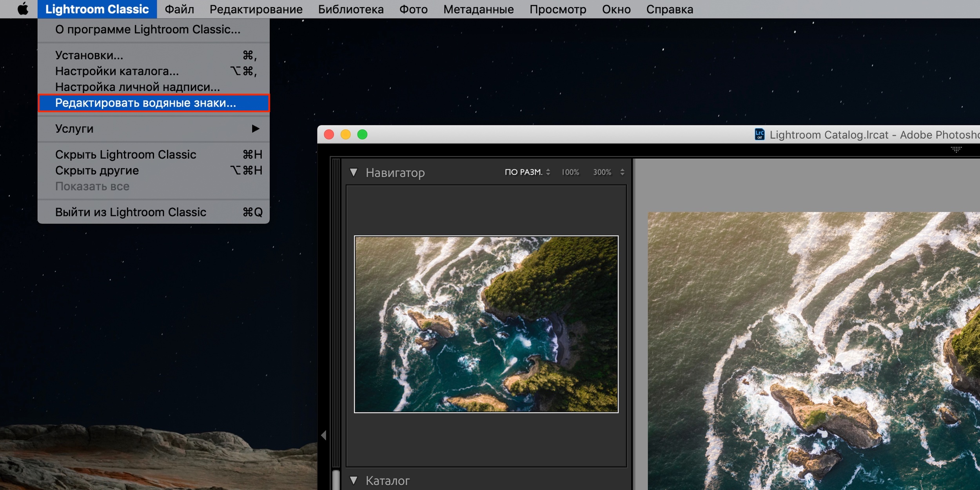Choose Выйти из Lightroom Classic
This screenshot has width=980, height=490.
(x=154, y=212)
